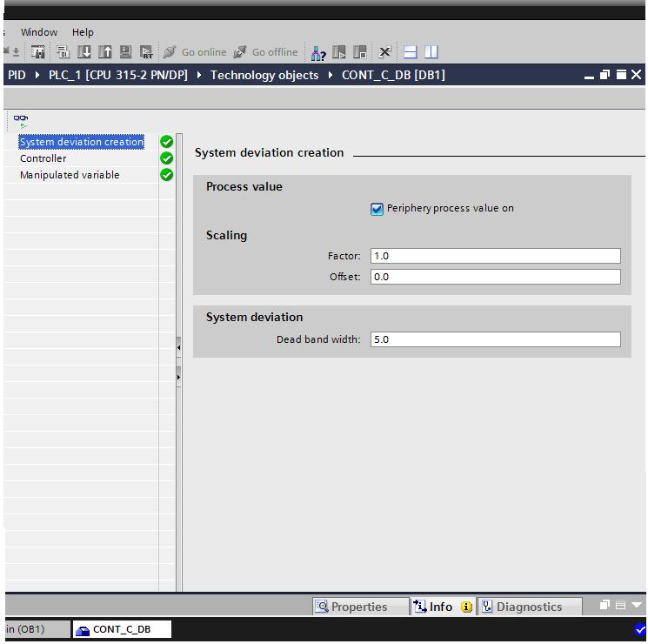Collapse navigation using the left splitter arrow

178,347
